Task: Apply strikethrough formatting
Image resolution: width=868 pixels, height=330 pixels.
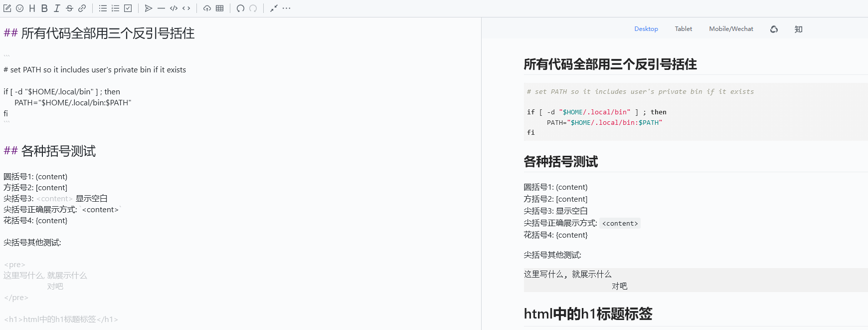Action: [69, 8]
